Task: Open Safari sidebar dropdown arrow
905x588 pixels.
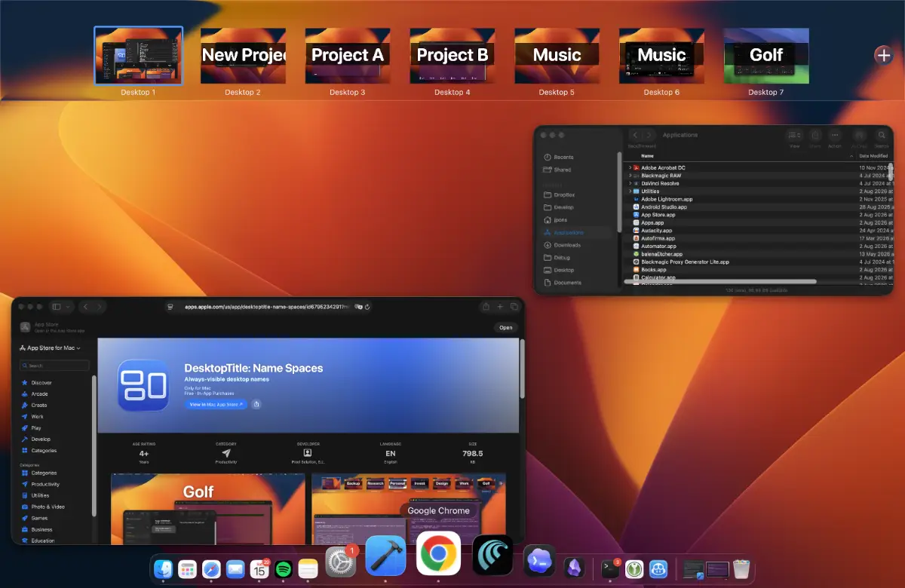Action: [x=69, y=307]
